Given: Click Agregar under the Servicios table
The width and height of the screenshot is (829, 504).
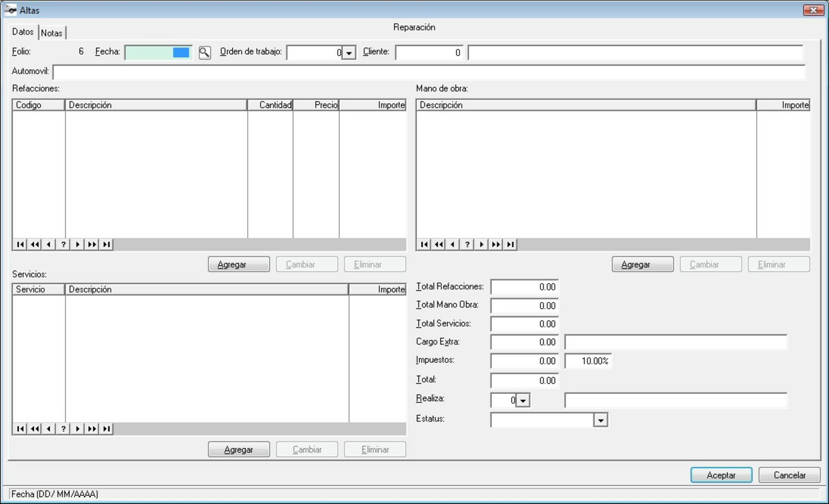Looking at the screenshot, I should (x=239, y=450).
